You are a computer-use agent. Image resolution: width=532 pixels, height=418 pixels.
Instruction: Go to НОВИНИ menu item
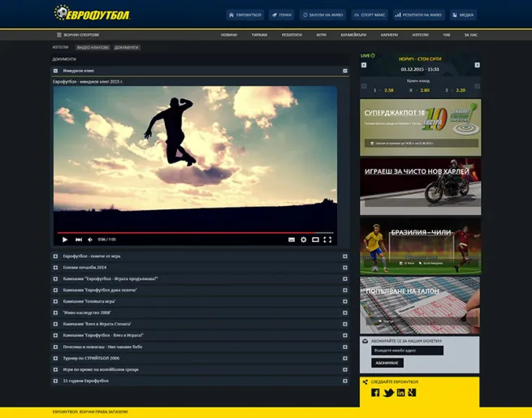tap(229, 35)
